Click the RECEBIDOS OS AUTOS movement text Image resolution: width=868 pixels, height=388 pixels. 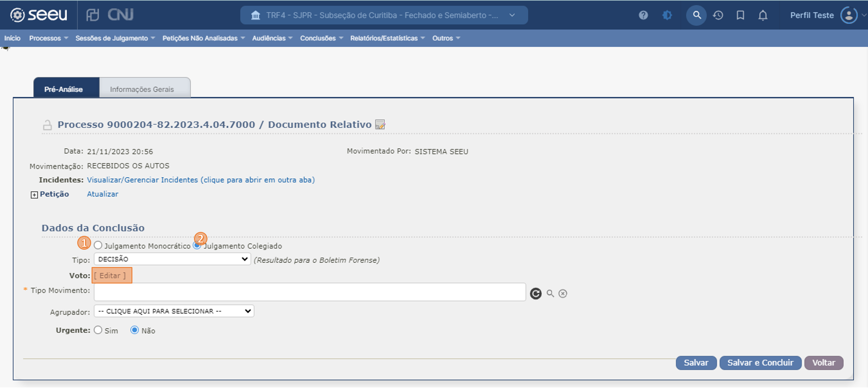[128, 166]
